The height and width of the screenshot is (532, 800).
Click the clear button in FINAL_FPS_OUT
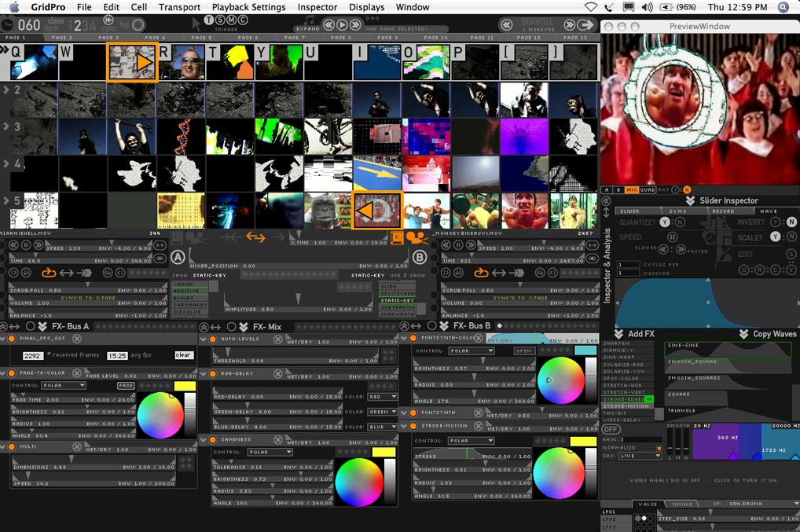(183, 355)
